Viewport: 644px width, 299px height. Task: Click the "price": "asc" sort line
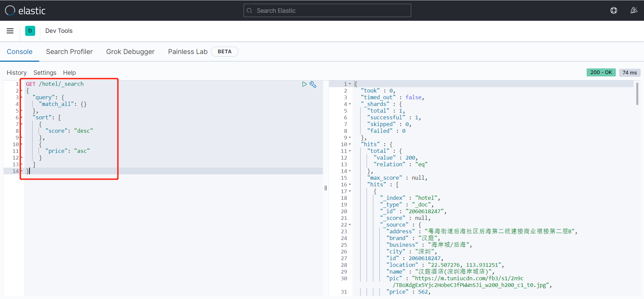67,151
